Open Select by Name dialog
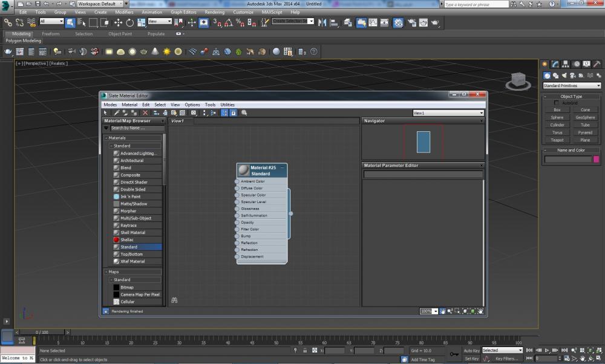Screen dimensions: 605x364 click(x=82, y=23)
